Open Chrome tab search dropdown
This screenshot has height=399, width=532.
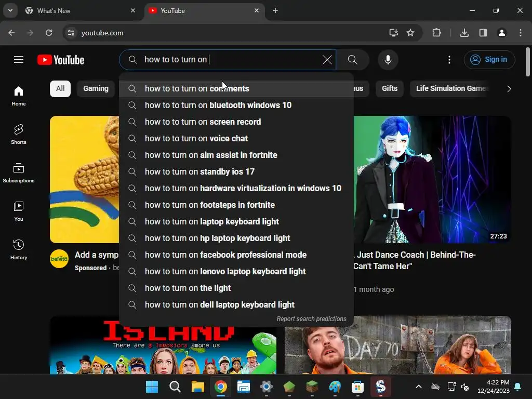click(10, 10)
